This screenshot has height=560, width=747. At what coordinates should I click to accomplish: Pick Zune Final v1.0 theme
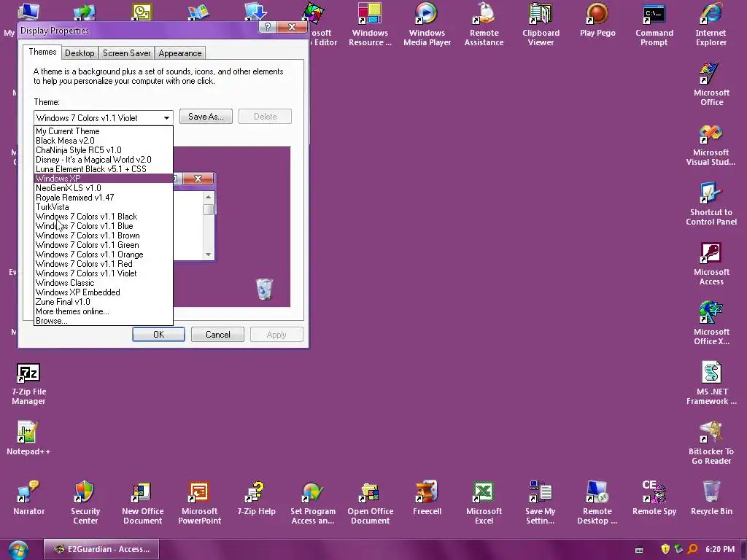pyautogui.click(x=104, y=302)
